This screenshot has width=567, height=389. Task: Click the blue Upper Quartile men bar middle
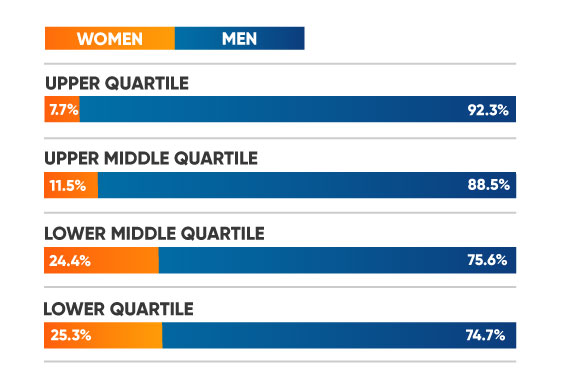pyautogui.click(x=298, y=109)
